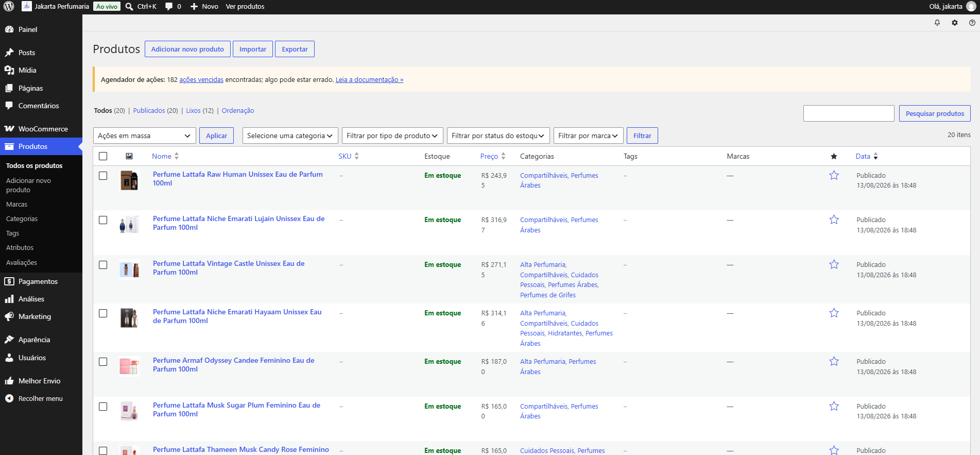980x455 pixels.
Task: Toggle featured star for Armaf Odyssey Candee
Action: click(x=834, y=361)
